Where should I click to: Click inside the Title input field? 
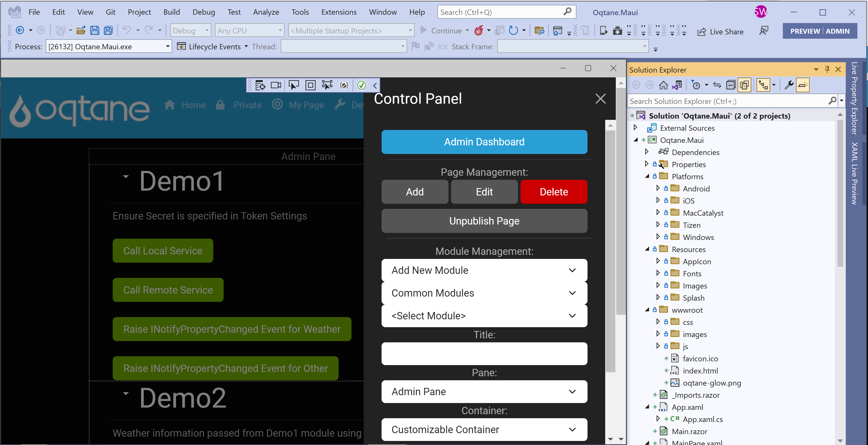pyautogui.click(x=484, y=354)
